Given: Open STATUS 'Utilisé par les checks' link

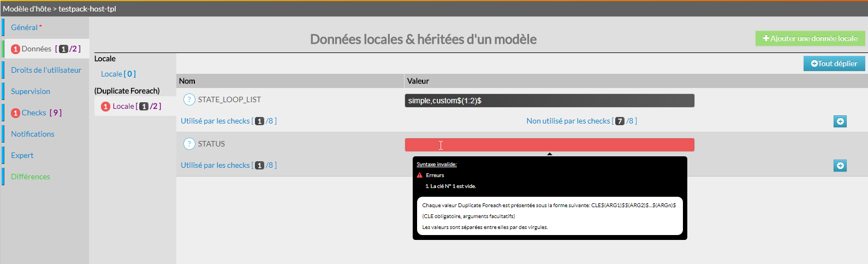Looking at the screenshot, I should coord(228,165).
